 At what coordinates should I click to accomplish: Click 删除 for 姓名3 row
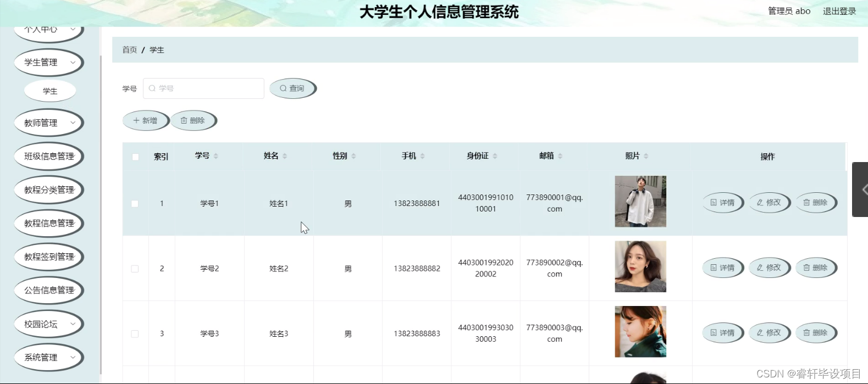click(x=816, y=333)
